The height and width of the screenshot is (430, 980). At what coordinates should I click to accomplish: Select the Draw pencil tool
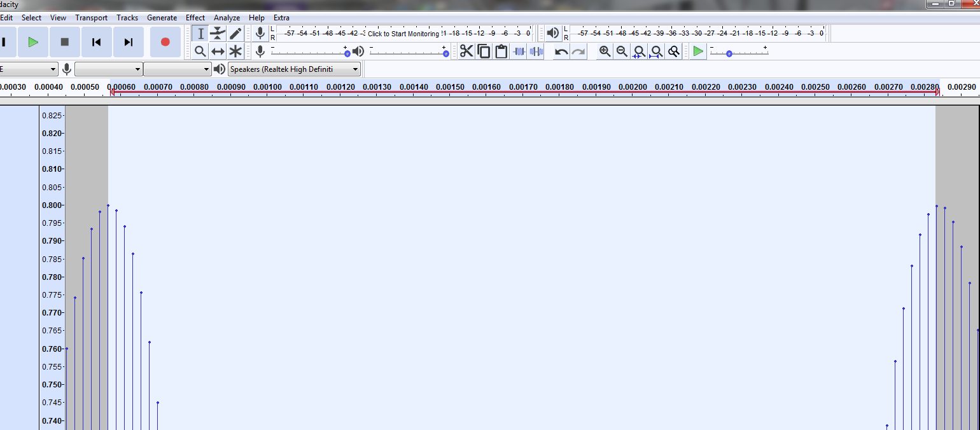pos(235,34)
